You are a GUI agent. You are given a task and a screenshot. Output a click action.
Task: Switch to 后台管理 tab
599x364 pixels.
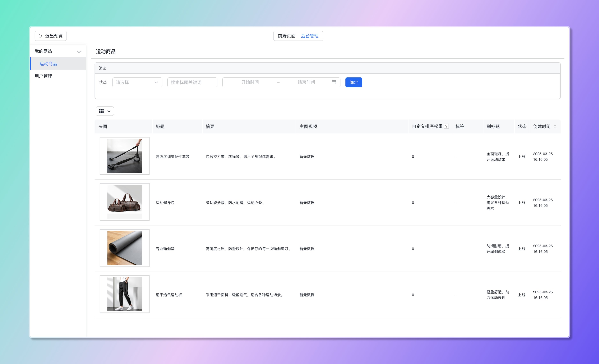[310, 36]
